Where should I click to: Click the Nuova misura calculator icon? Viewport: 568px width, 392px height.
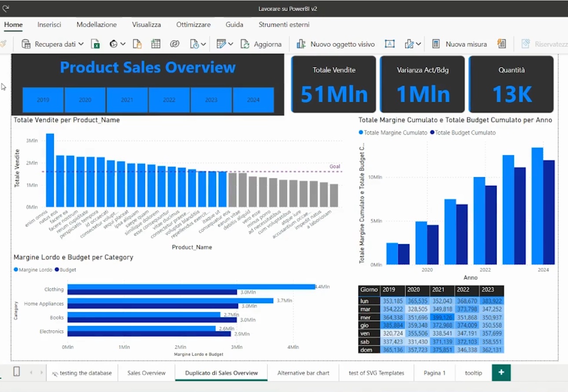coord(436,44)
